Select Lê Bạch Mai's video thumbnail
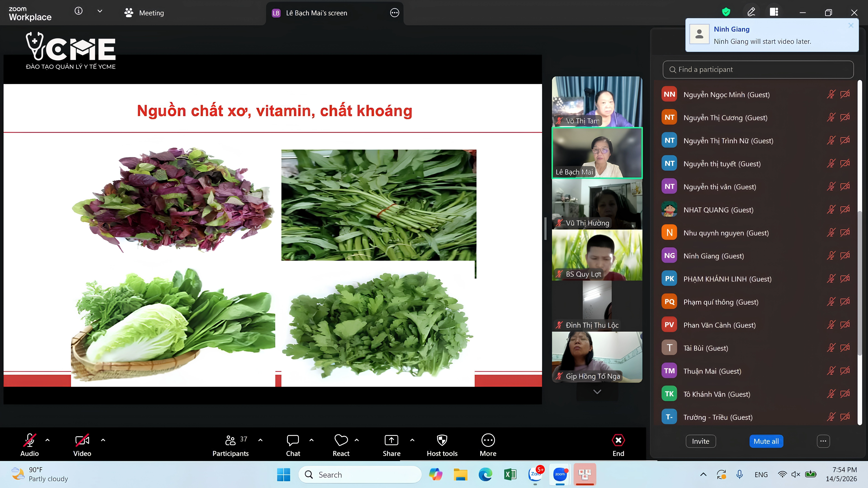Image resolution: width=868 pixels, height=488 pixels. click(x=597, y=153)
